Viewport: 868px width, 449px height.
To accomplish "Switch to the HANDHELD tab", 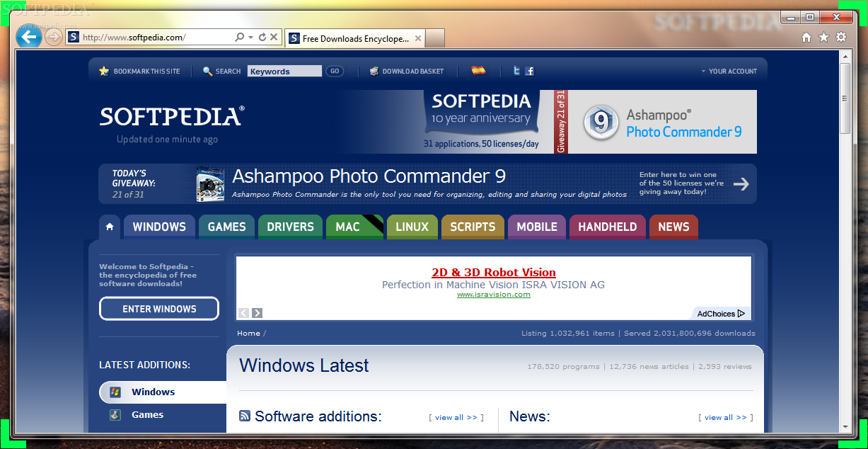I will pos(608,227).
